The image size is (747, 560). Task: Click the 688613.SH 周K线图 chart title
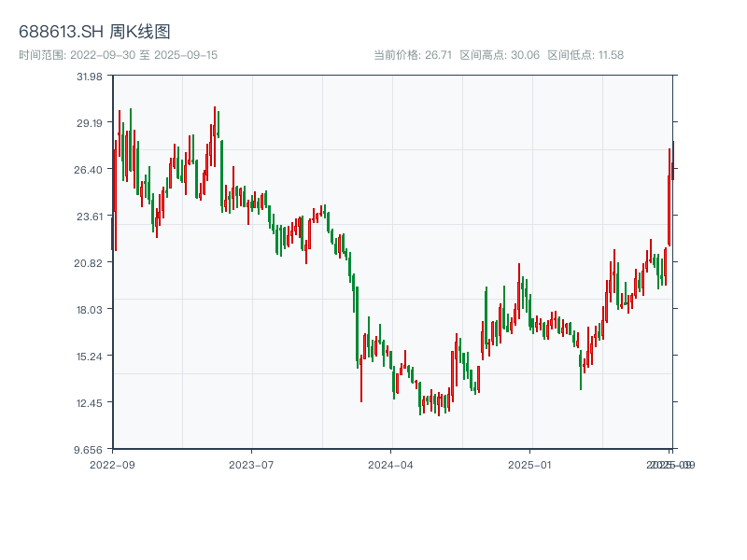[94, 33]
